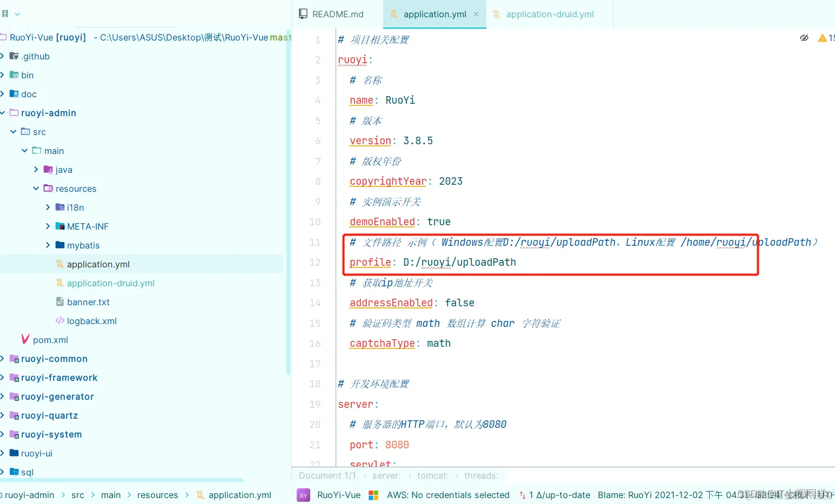
Task: Click the .github folder icon
Action: pos(14,56)
